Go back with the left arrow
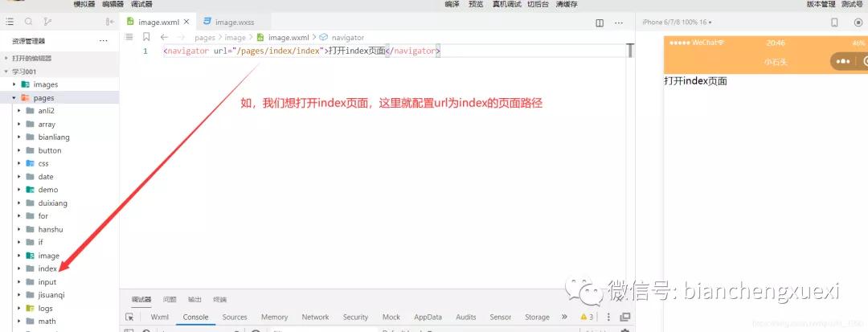 pyautogui.click(x=164, y=37)
